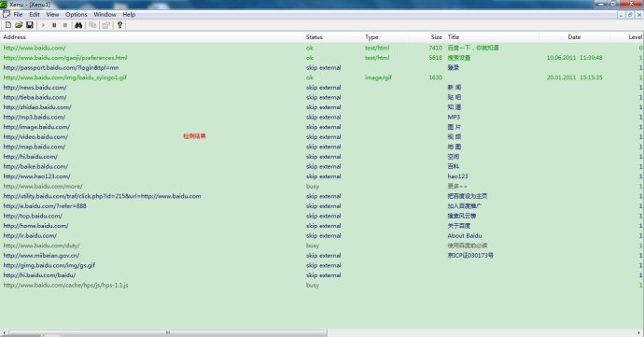Stop checking with the stop square icon
The image size is (644, 337).
point(65,25)
